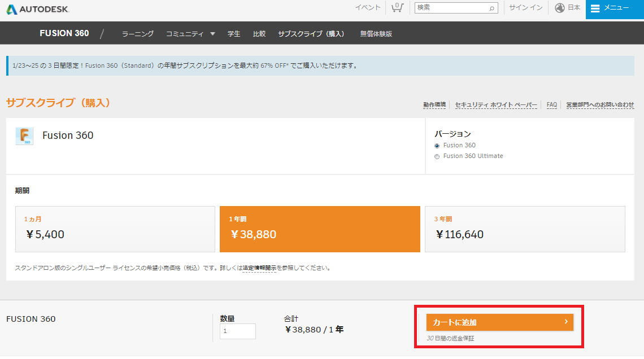
Task: Click the Autodesk logo
Action: tap(38, 9)
